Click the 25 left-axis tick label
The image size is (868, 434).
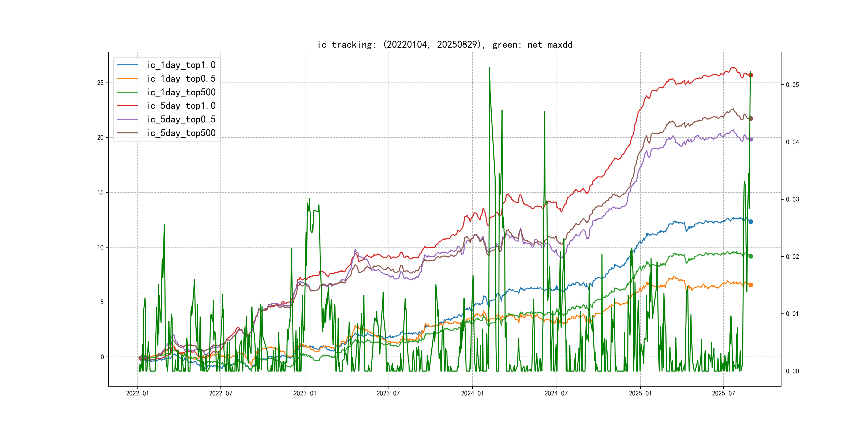coord(100,83)
